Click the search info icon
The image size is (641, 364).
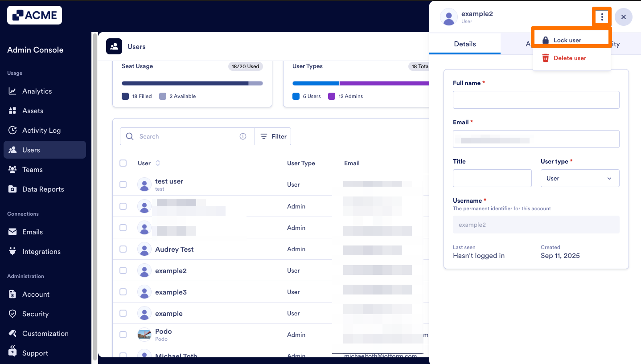[243, 137]
